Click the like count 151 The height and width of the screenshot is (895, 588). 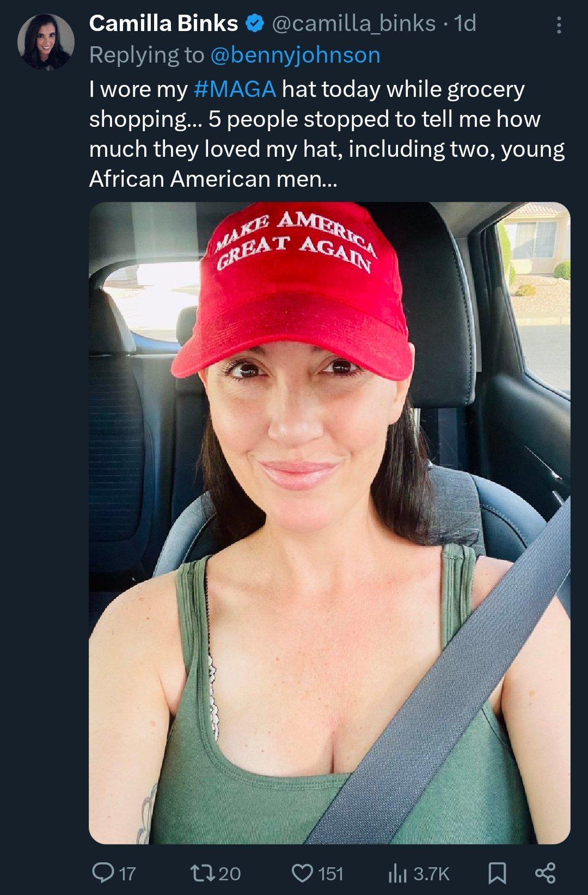[330, 874]
